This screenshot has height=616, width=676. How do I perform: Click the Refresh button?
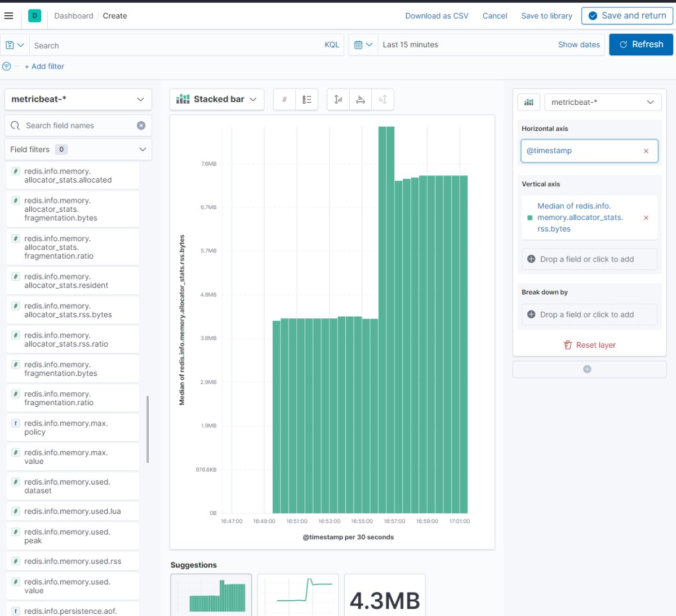click(641, 45)
